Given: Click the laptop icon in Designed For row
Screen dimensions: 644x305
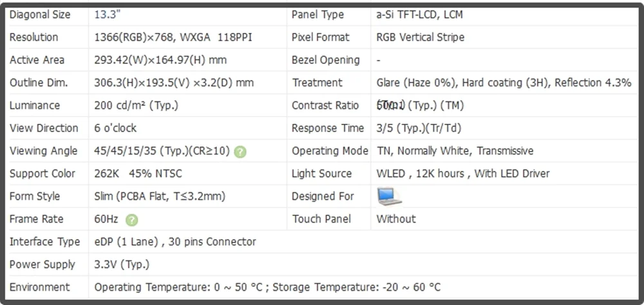Looking at the screenshot, I should [389, 196].
